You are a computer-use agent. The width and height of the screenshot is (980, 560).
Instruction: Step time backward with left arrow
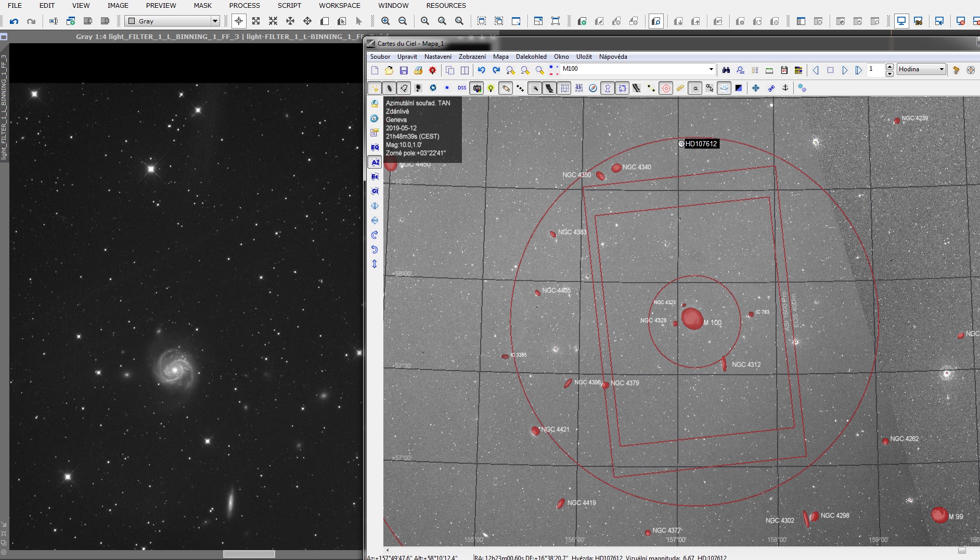816,70
